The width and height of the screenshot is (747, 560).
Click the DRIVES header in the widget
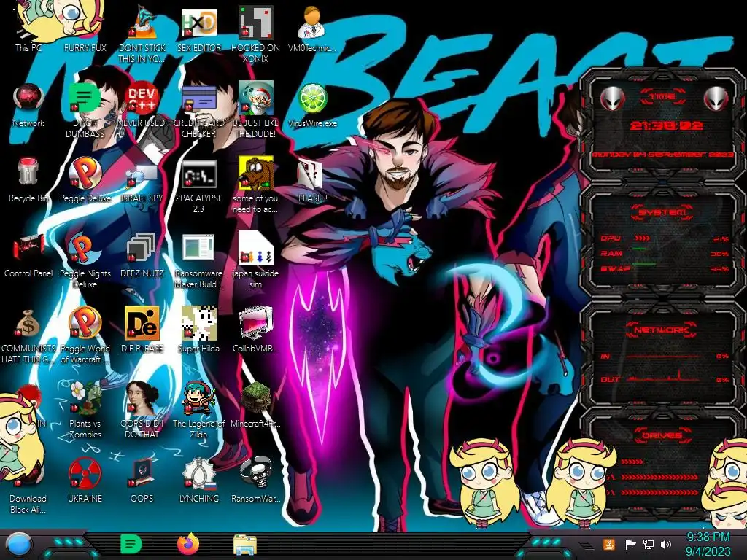coord(662,435)
